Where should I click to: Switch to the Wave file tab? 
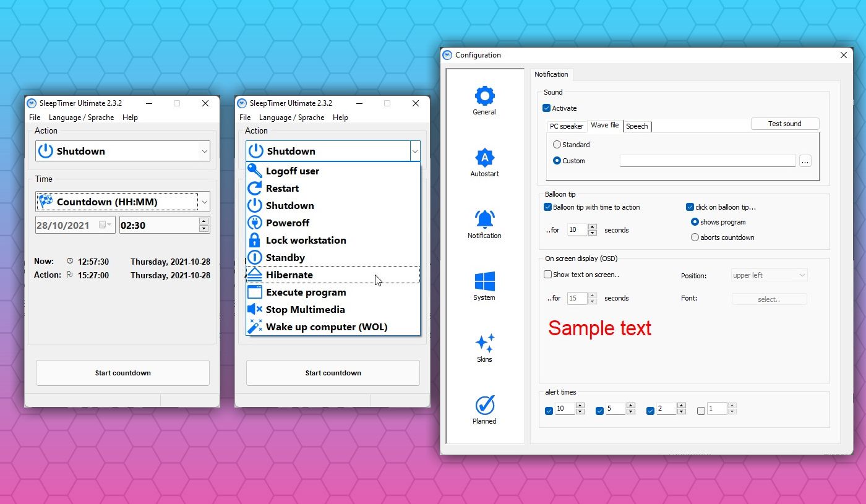point(605,125)
